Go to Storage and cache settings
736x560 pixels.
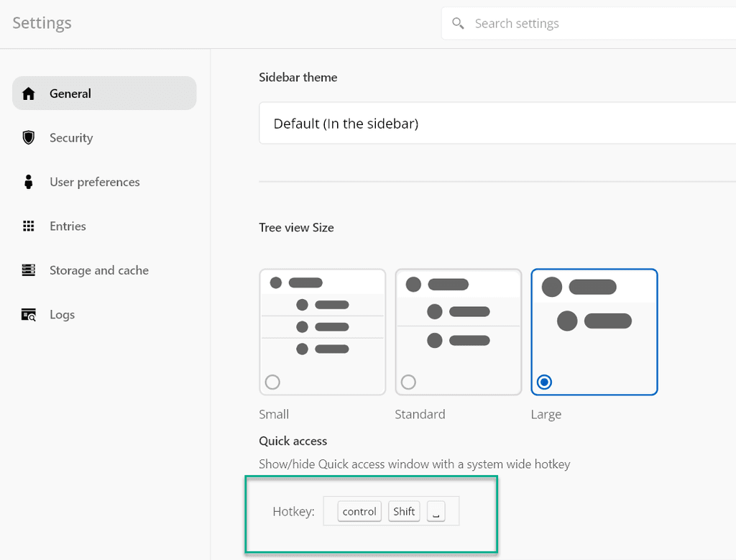tap(99, 270)
